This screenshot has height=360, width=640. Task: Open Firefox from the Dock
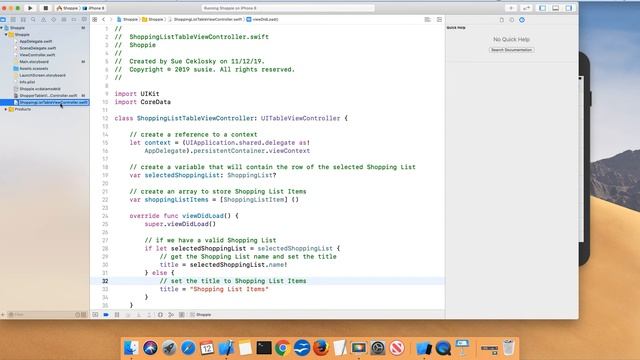(321, 348)
